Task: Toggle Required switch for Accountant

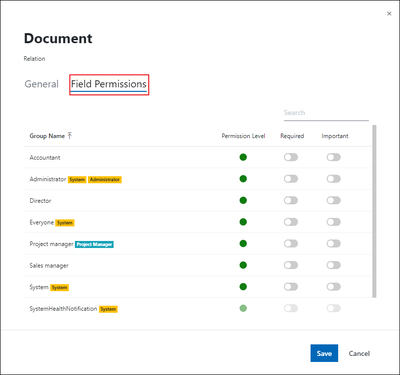Action: (291, 157)
